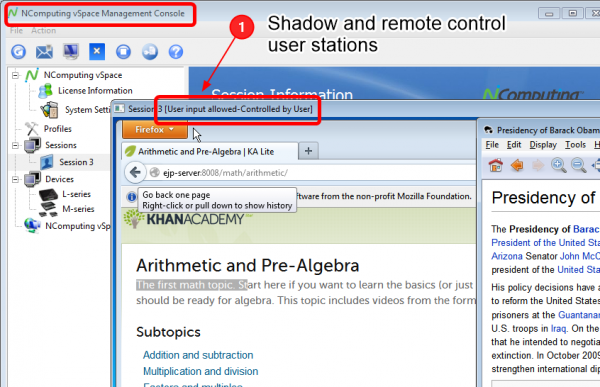Click the question mark help icon
The width and height of the screenshot is (600, 387).
point(176,52)
